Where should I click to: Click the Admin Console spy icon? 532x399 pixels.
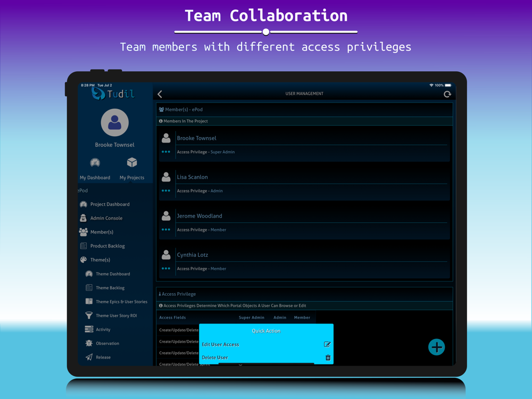83,218
